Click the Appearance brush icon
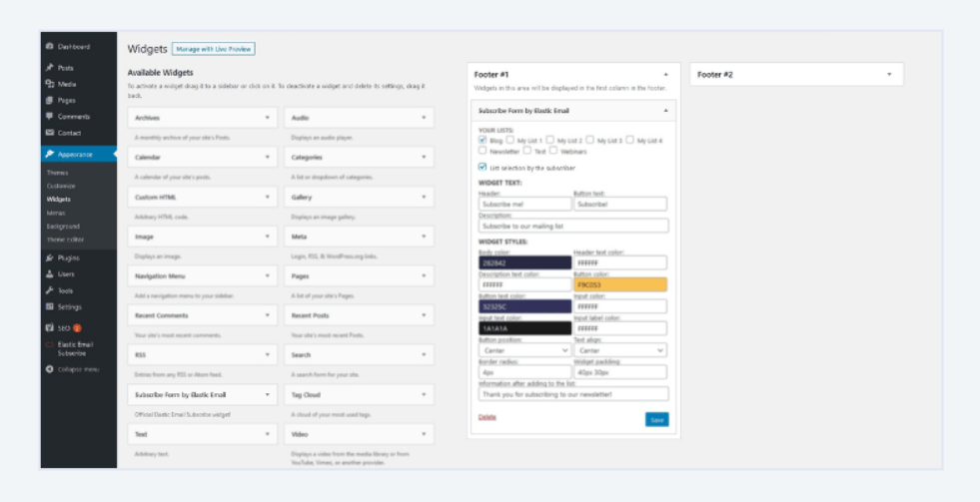The width and height of the screenshot is (980, 502). pos(50,155)
